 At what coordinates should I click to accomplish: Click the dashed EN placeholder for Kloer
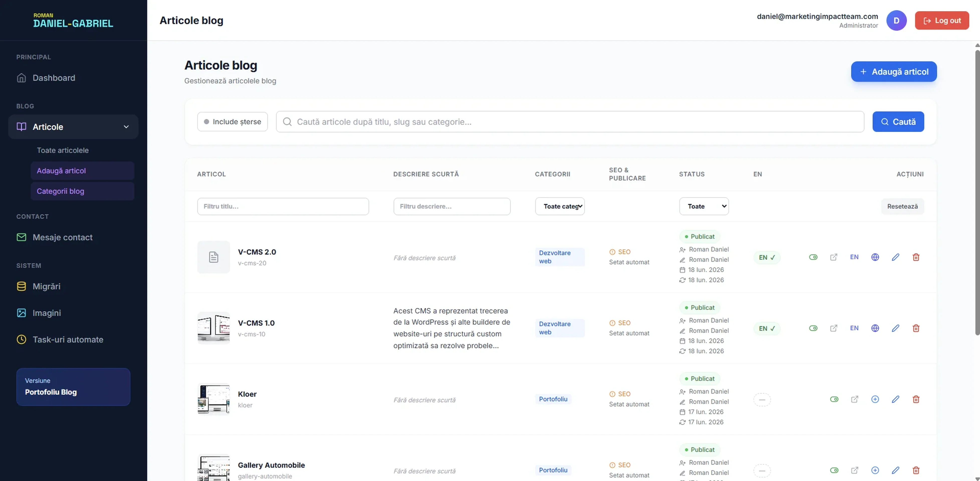(x=762, y=400)
